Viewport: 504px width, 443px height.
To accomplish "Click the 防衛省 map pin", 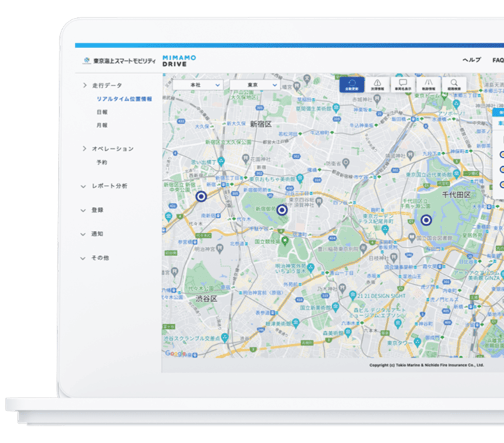I will click(x=345, y=163).
